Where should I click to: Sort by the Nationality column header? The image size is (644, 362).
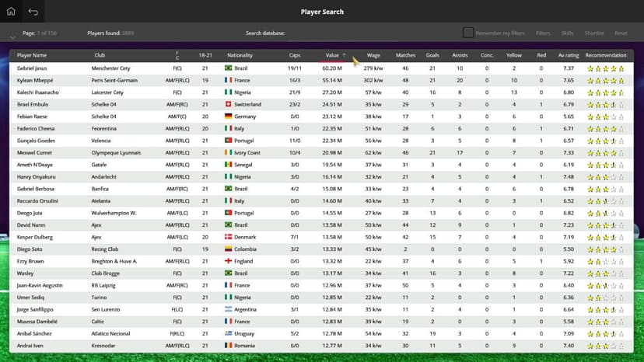[x=240, y=55]
